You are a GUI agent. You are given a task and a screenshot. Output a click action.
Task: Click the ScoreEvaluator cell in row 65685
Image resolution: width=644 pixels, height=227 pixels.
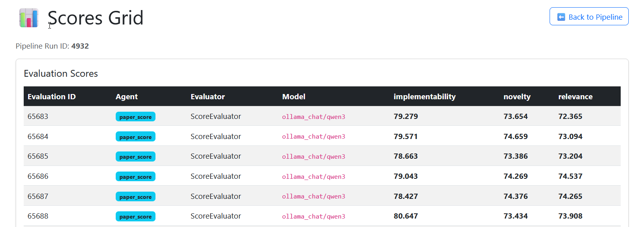[216, 156]
